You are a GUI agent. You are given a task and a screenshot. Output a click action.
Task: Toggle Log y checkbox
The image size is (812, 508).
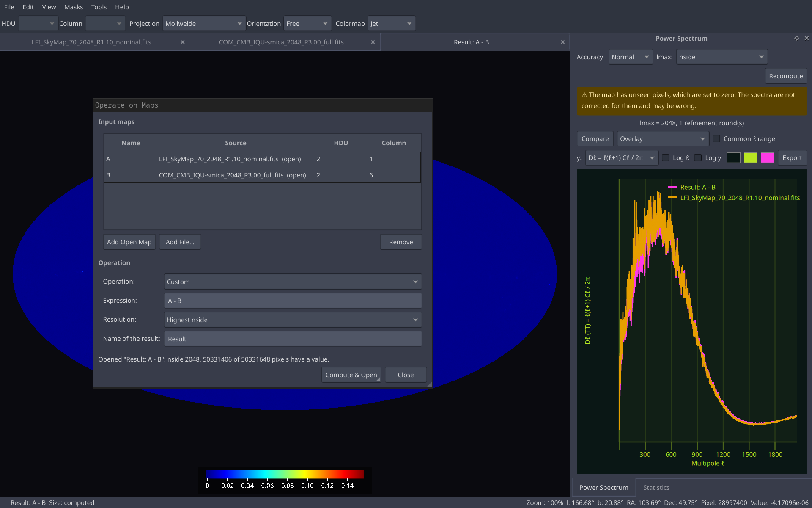pos(698,158)
